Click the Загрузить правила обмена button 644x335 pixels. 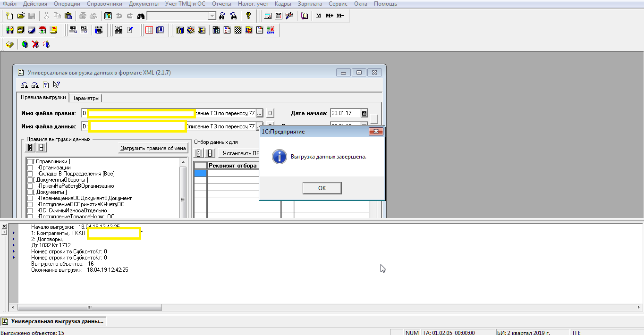tap(153, 148)
